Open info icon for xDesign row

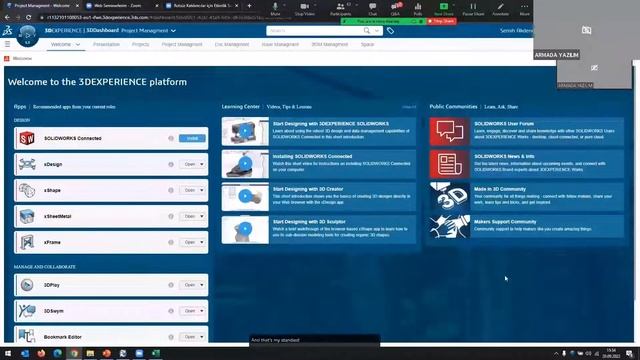click(x=171, y=164)
